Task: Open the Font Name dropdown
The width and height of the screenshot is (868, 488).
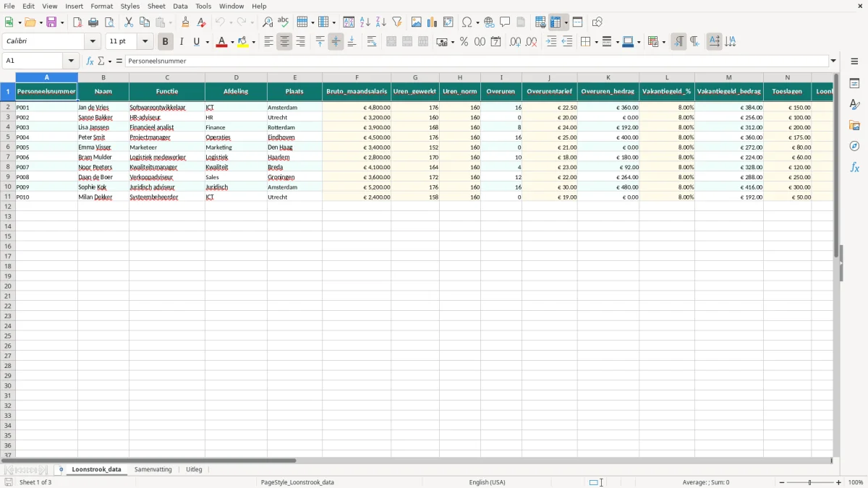Action: pyautogui.click(x=93, y=42)
